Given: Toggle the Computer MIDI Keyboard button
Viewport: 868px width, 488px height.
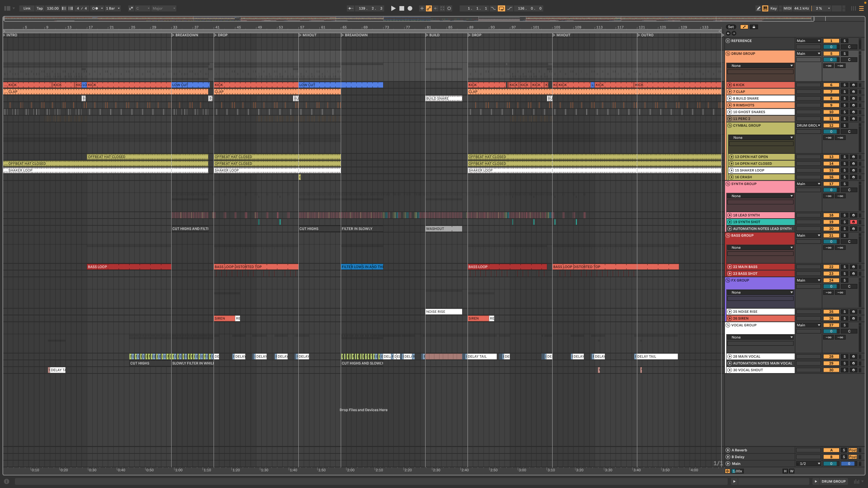Looking at the screenshot, I should (x=765, y=8).
